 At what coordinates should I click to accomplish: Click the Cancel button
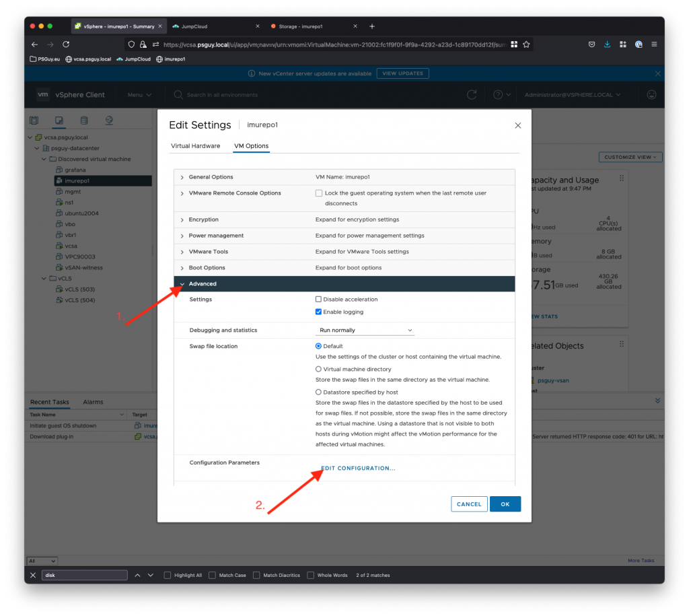click(x=469, y=504)
